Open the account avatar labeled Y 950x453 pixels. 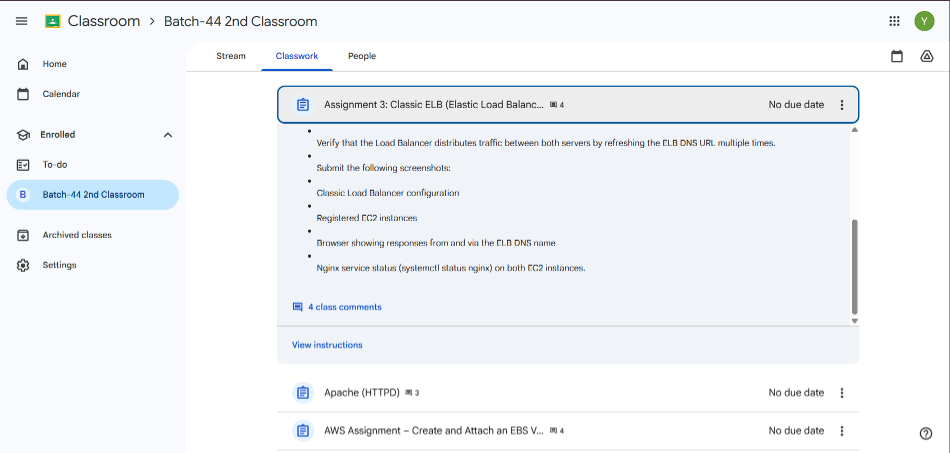(x=924, y=21)
